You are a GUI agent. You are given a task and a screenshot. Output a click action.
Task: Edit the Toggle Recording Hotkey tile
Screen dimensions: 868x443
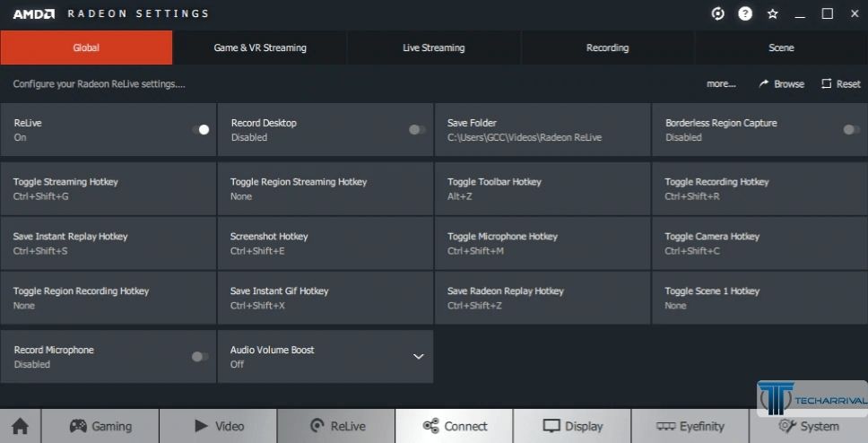coord(760,189)
